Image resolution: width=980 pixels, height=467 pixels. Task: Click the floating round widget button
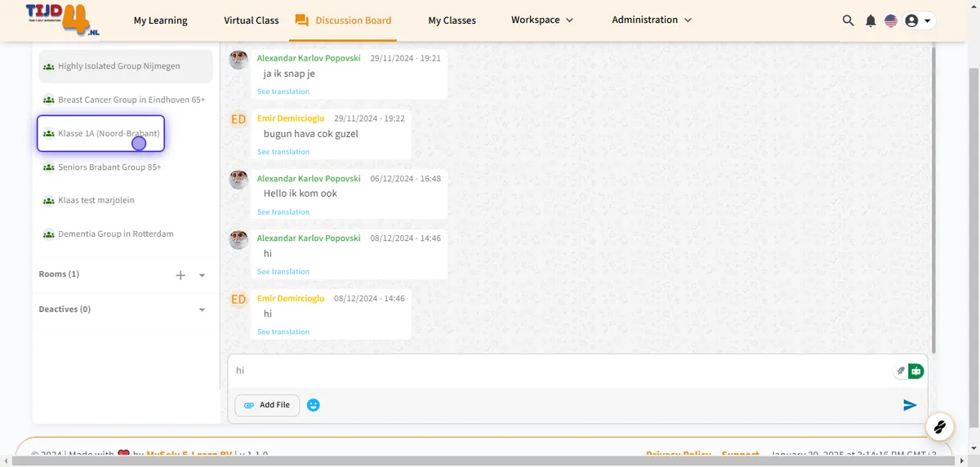tap(940, 426)
